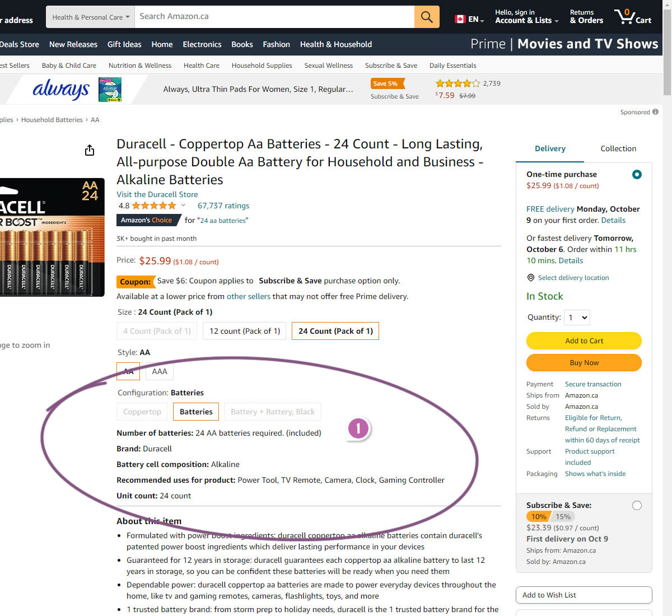Switch to the Collection tab
Viewport: 672px width, 616px height.
(x=618, y=148)
